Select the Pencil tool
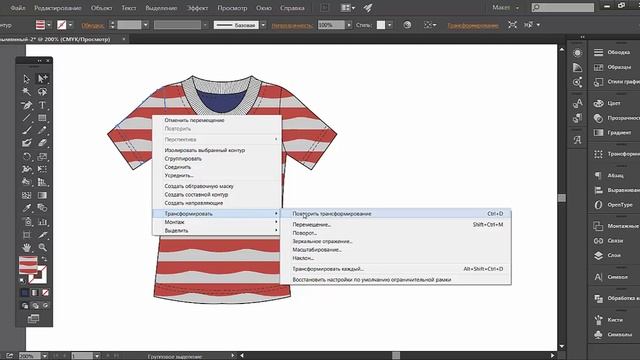640x360 pixels. click(42, 131)
